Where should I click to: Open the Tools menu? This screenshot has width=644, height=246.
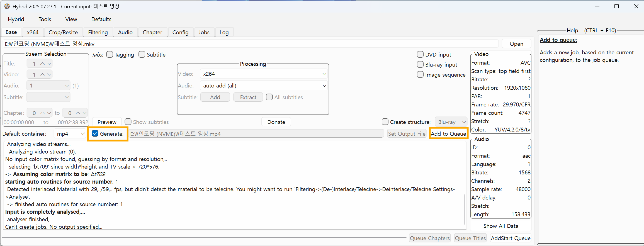pos(45,19)
